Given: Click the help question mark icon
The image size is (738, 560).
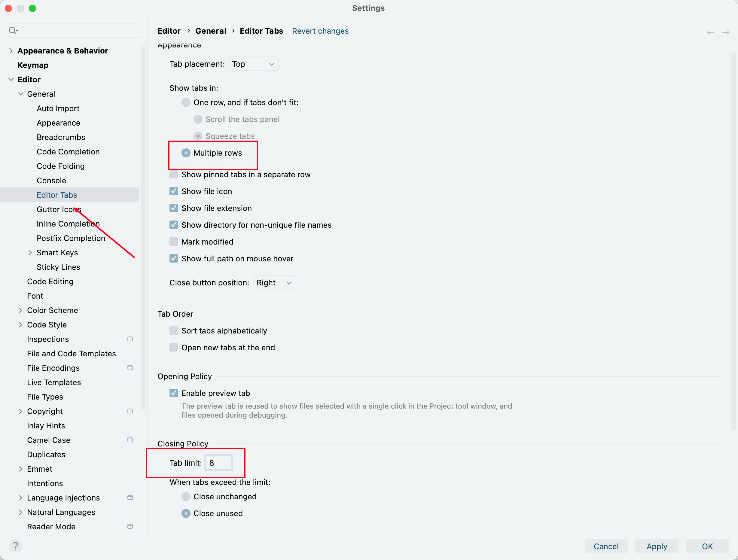Looking at the screenshot, I should (15, 546).
